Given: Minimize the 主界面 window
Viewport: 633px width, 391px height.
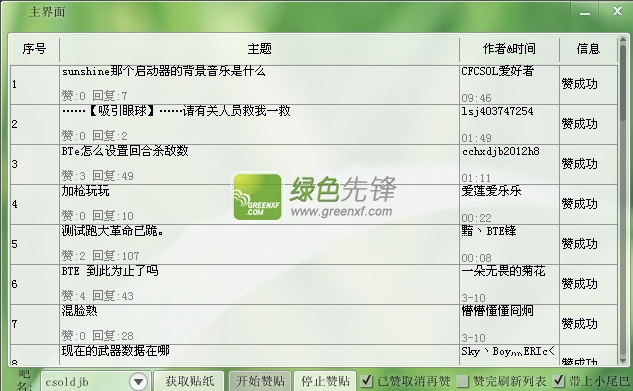Looking at the screenshot, I should (x=585, y=13).
